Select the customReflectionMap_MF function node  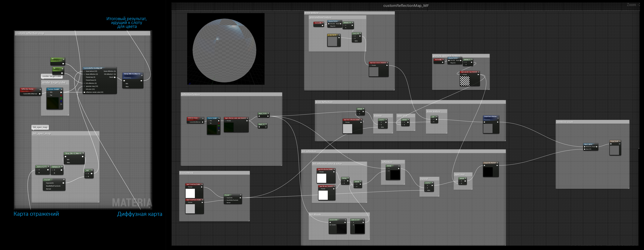[100, 80]
